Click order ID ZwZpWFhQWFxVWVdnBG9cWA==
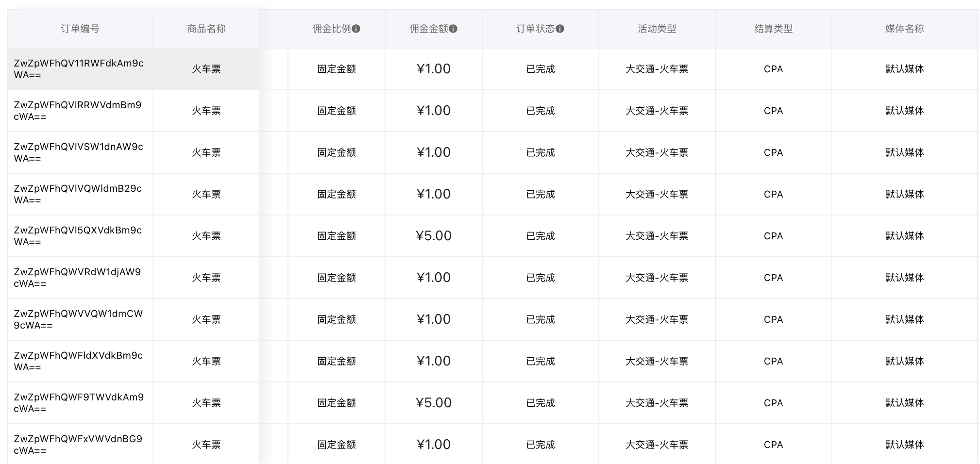Screen dimensions: 980x464 point(78,445)
